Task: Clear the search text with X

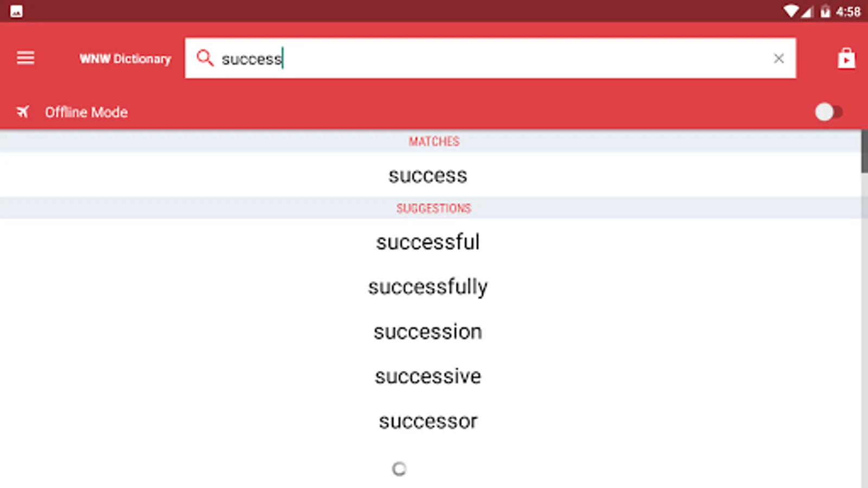Action: [x=778, y=58]
